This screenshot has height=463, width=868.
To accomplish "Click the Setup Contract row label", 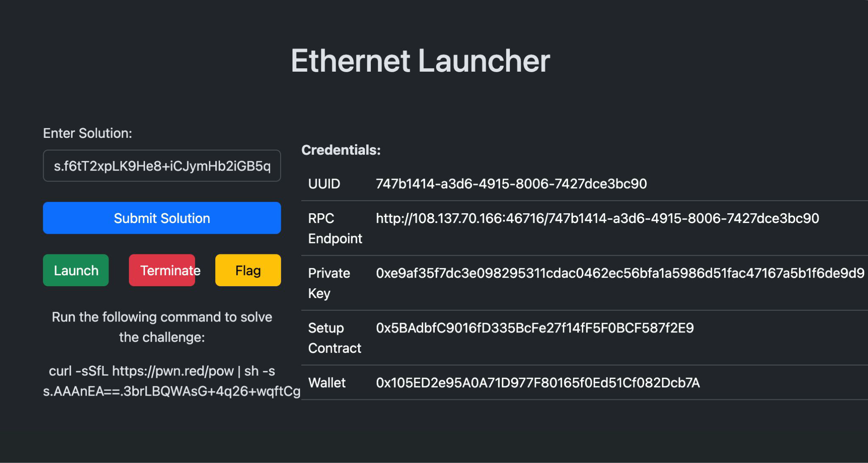I will tap(334, 338).
